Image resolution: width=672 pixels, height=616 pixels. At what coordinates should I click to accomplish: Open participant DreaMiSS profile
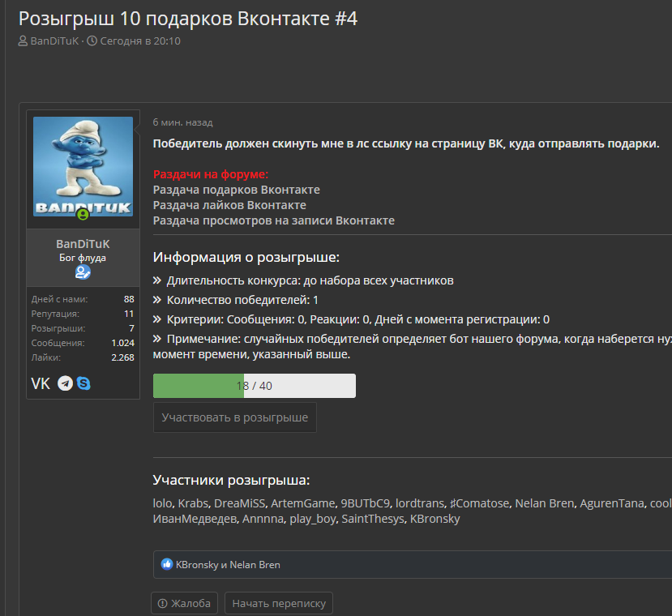240,503
